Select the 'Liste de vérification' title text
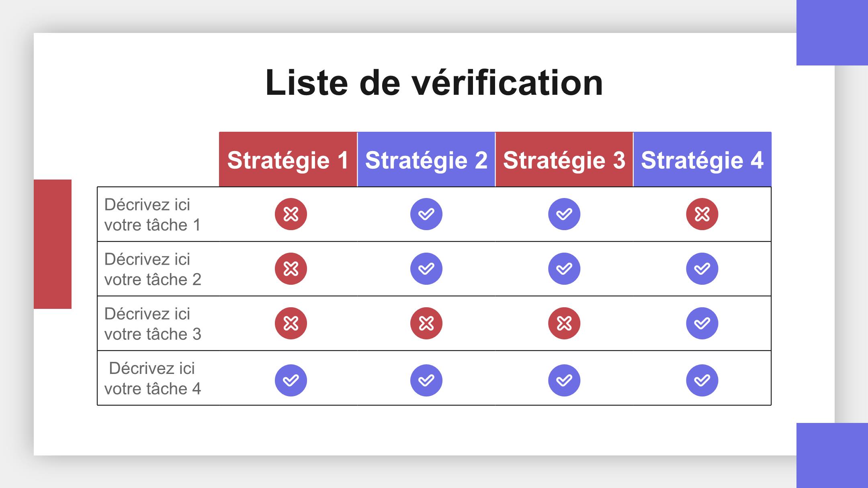This screenshot has height=488, width=868. pyautogui.click(x=434, y=83)
